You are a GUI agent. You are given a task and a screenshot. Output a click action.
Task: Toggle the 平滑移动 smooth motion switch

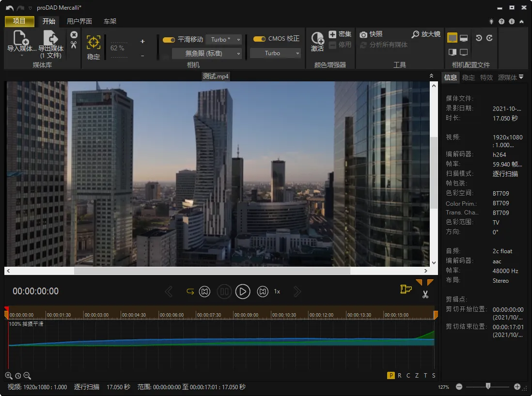click(x=169, y=40)
